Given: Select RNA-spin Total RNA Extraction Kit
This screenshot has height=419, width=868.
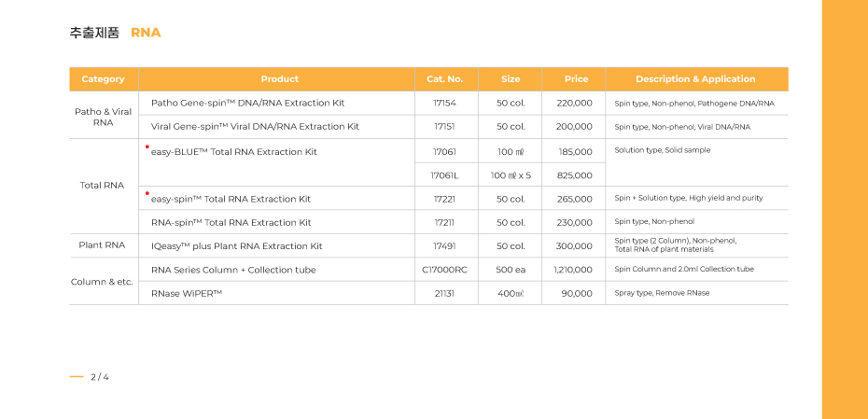Looking at the screenshot, I should (x=231, y=222).
